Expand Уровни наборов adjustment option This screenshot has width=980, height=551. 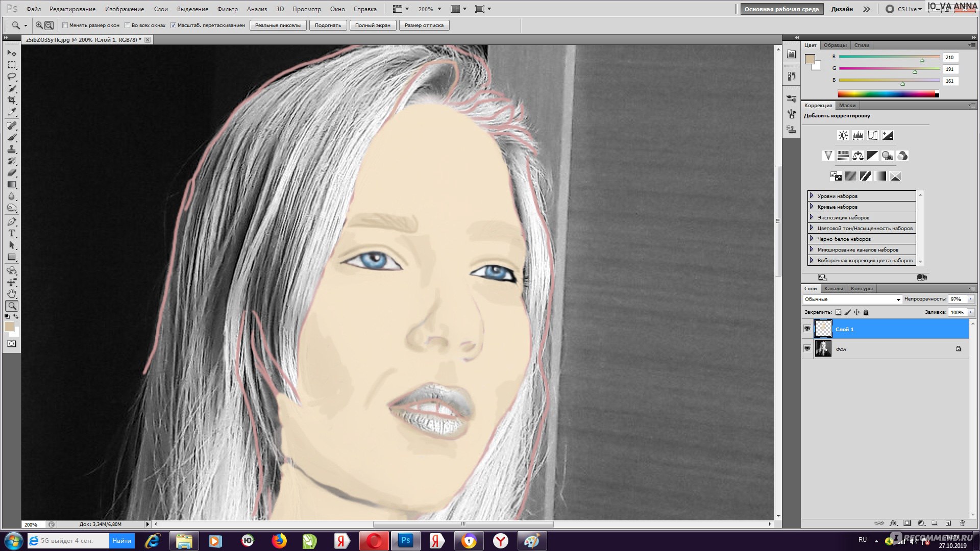(812, 196)
